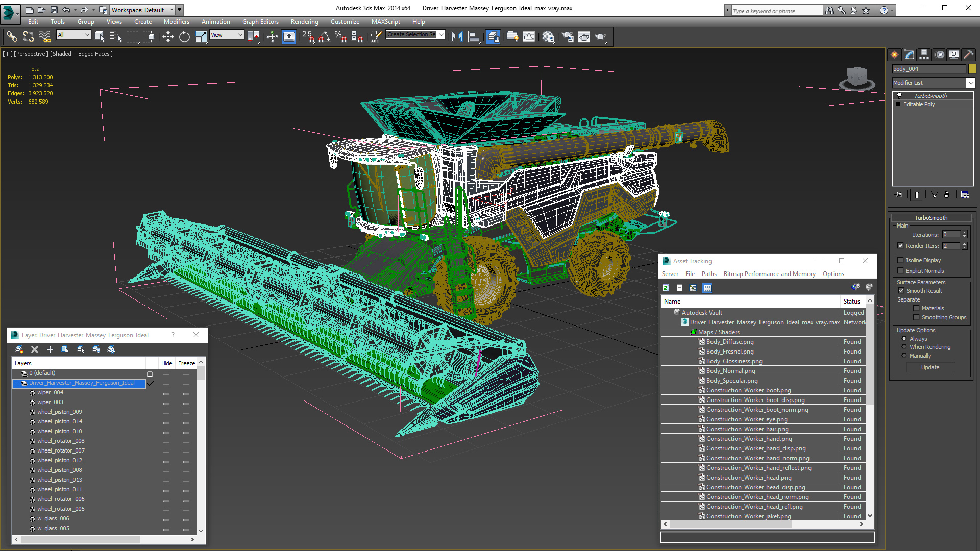Viewport: 980px width, 551px height.
Task: Activate the Select and Rotate tool
Action: point(184,36)
